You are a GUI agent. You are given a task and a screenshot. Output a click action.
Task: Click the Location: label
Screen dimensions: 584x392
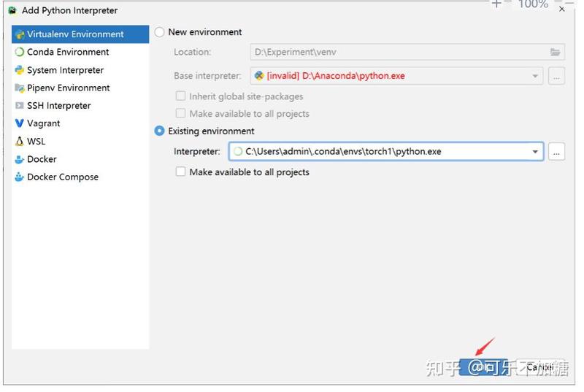tap(192, 52)
